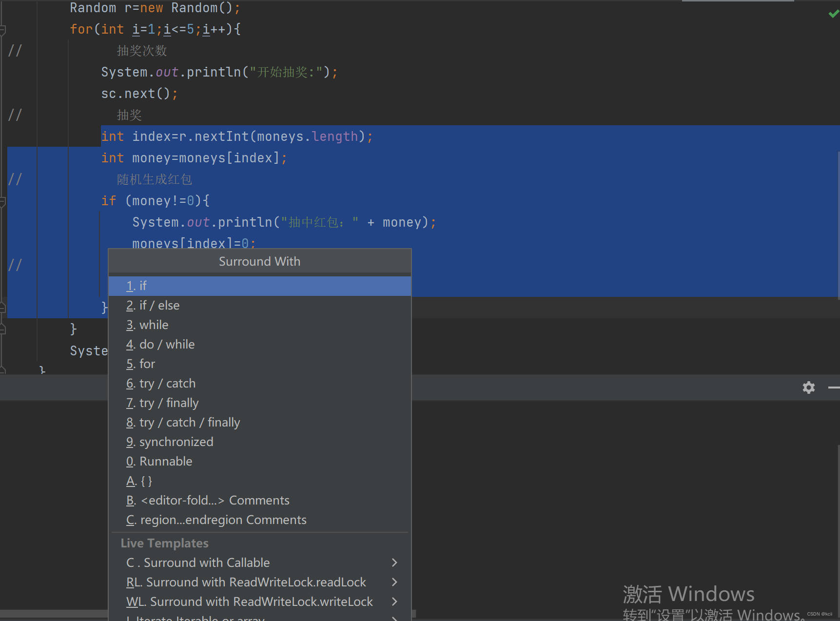Click the 'int money=moneys[index];' line
The height and width of the screenshot is (621, 840).
(194, 158)
